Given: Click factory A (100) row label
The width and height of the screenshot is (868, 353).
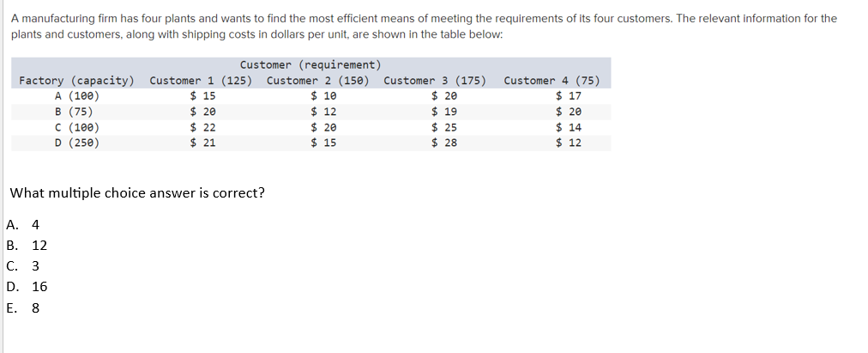Looking at the screenshot, I should (77, 96).
